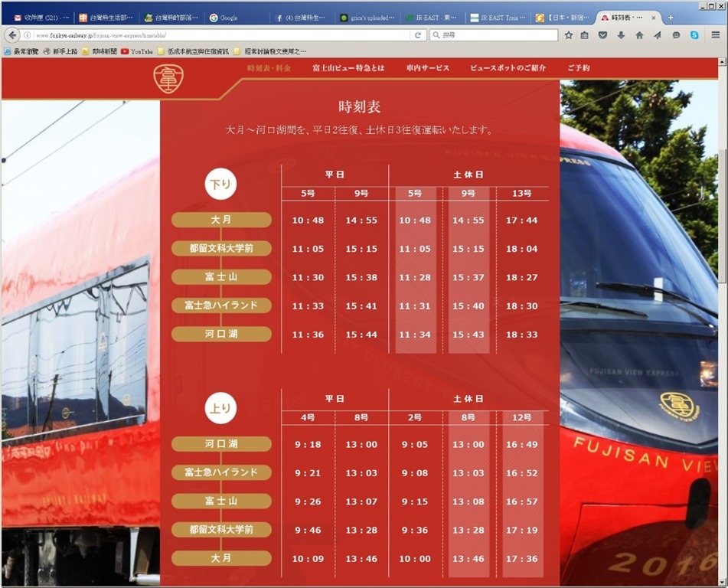Open the 富士山ビュー特急とは menu item
This screenshot has height=588, width=728.
point(348,68)
